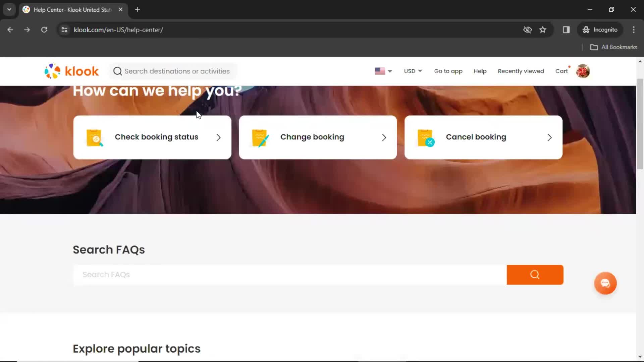644x362 pixels.
Task: Click the Change booking icon
Action: (261, 137)
